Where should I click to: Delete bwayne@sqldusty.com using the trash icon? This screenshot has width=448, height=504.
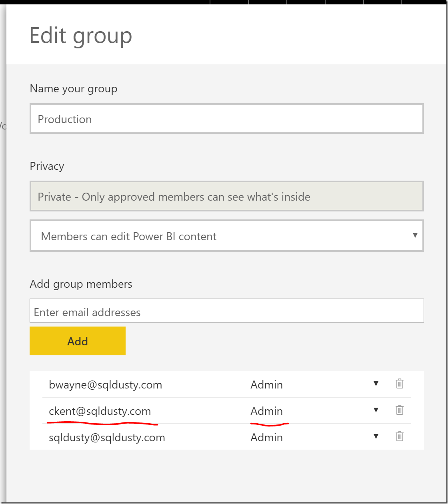[x=399, y=384]
